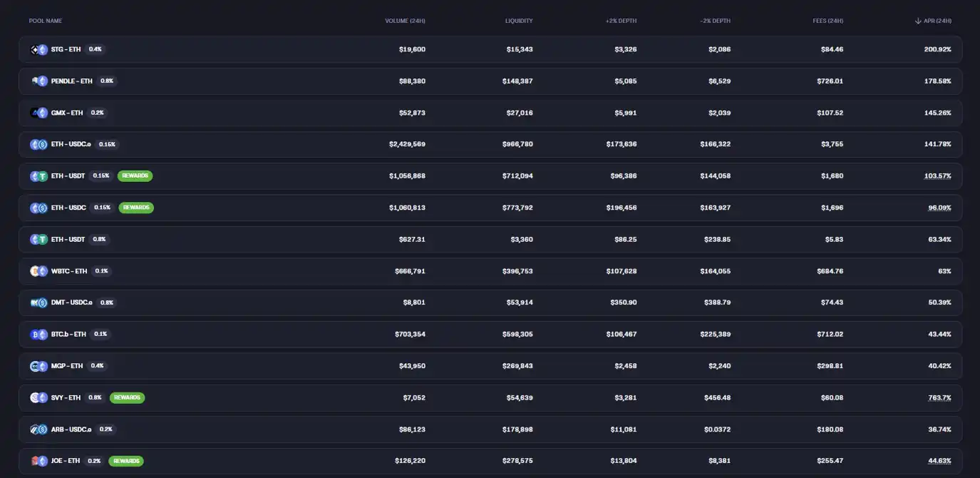Click the Pool Name column header
The image size is (980, 478).
[46, 21]
